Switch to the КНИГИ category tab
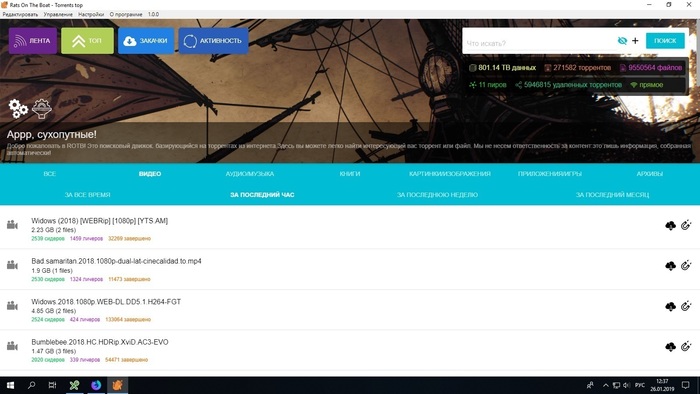 350,174
